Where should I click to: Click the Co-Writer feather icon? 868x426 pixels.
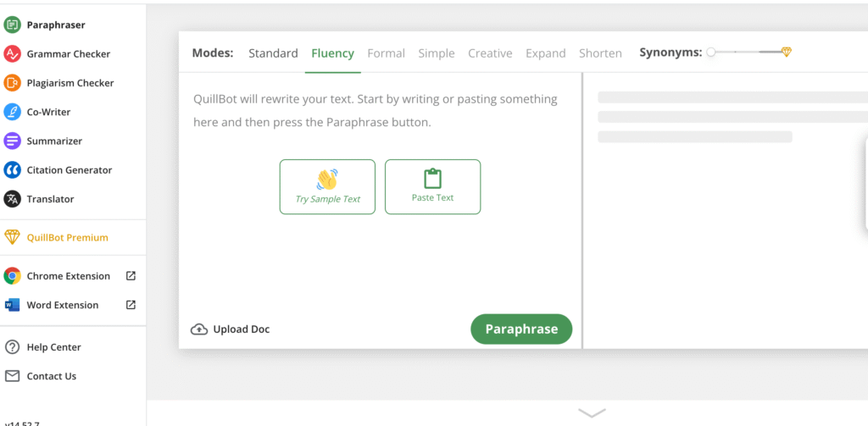[x=12, y=112]
